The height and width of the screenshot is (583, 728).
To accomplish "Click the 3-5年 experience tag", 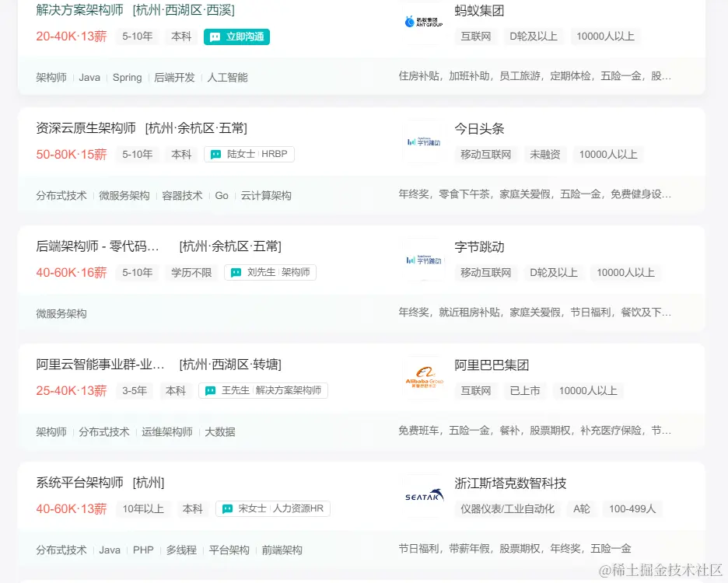I will pyautogui.click(x=135, y=391).
